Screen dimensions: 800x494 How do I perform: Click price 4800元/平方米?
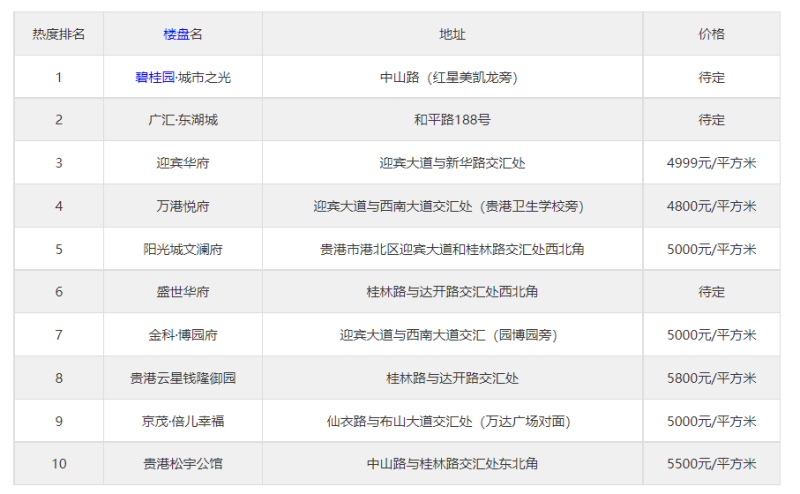pyautogui.click(x=711, y=206)
